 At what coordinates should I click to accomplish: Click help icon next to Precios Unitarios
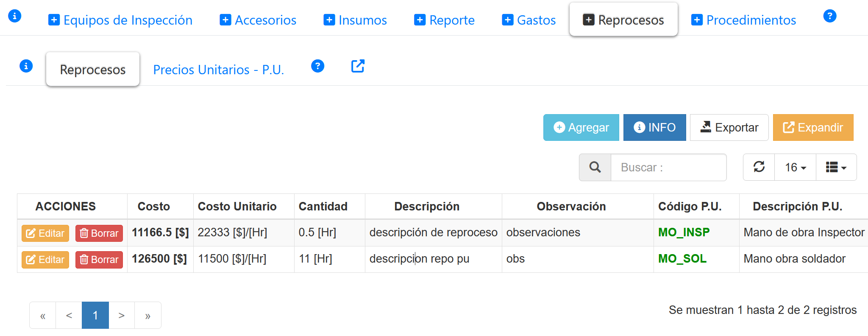pyautogui.click(x=317, y=66)
